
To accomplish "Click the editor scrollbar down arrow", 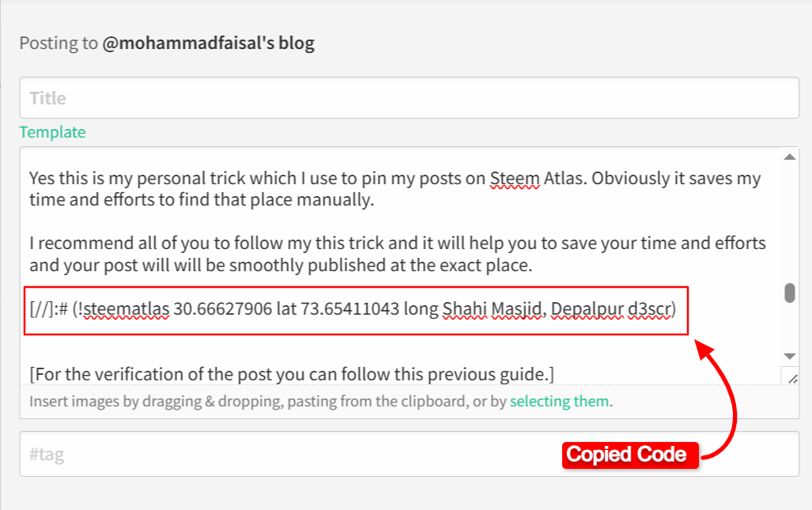I will (789, 357).
